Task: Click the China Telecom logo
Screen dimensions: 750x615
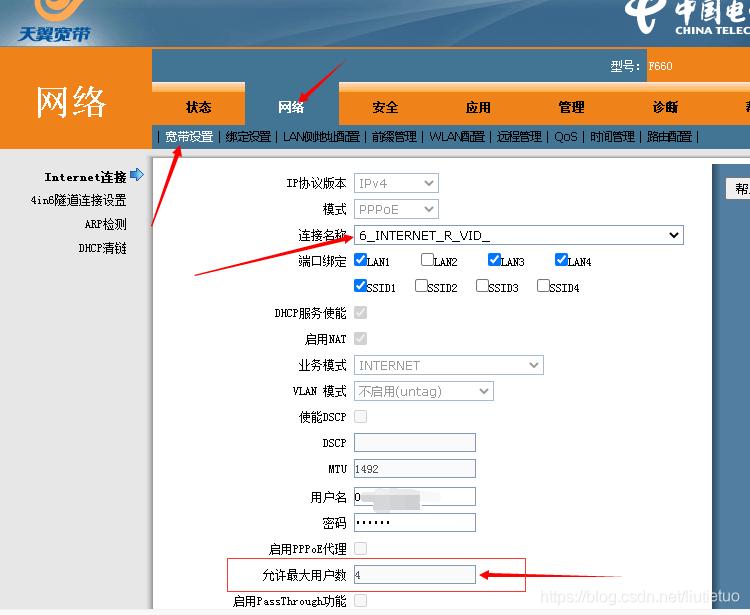Action: (689, 18)
